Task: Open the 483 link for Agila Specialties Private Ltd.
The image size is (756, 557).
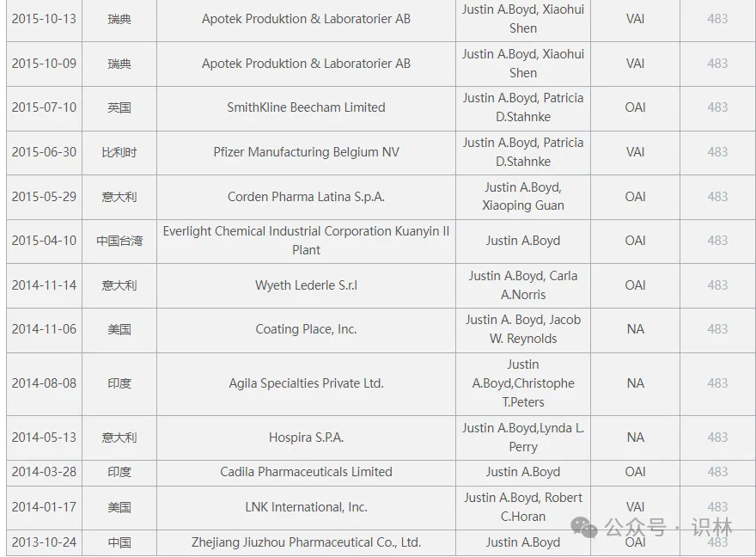Action: [717, 383]
